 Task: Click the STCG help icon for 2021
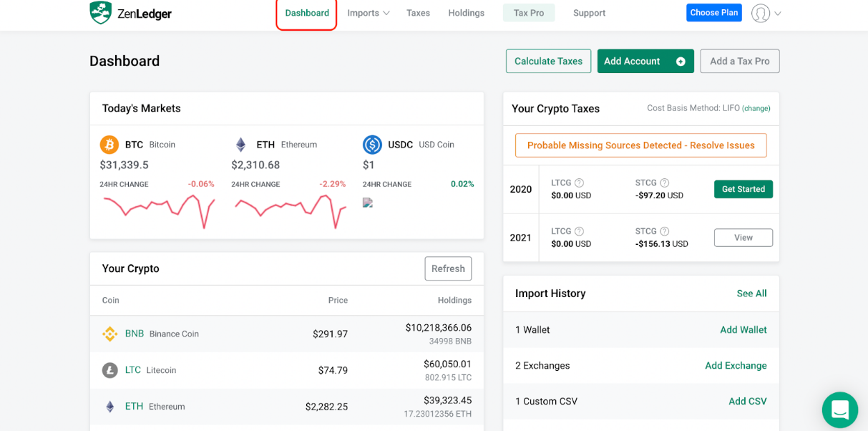point(664,231)
